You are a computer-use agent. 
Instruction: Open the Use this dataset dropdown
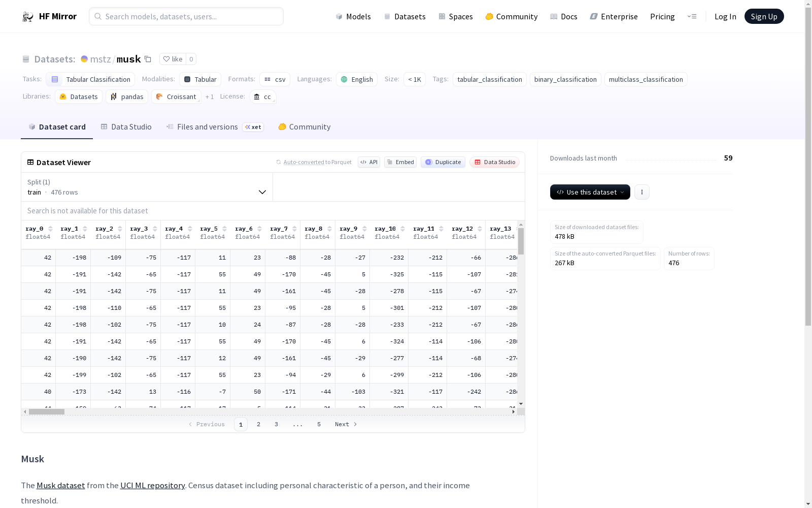point(590,192)
